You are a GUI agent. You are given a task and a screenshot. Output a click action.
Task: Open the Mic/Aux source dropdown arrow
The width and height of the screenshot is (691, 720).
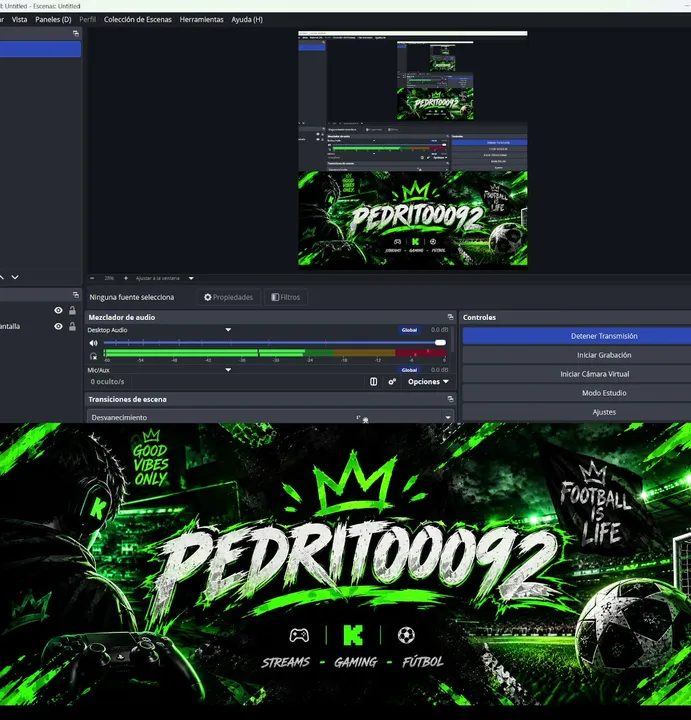pyautogui.click(x=228, y=370)
